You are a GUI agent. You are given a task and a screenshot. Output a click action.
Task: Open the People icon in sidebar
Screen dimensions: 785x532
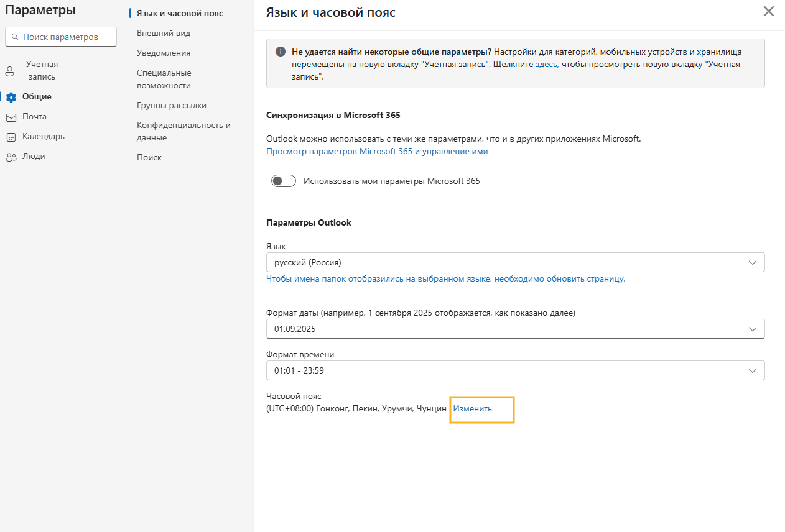click(11, 157)
